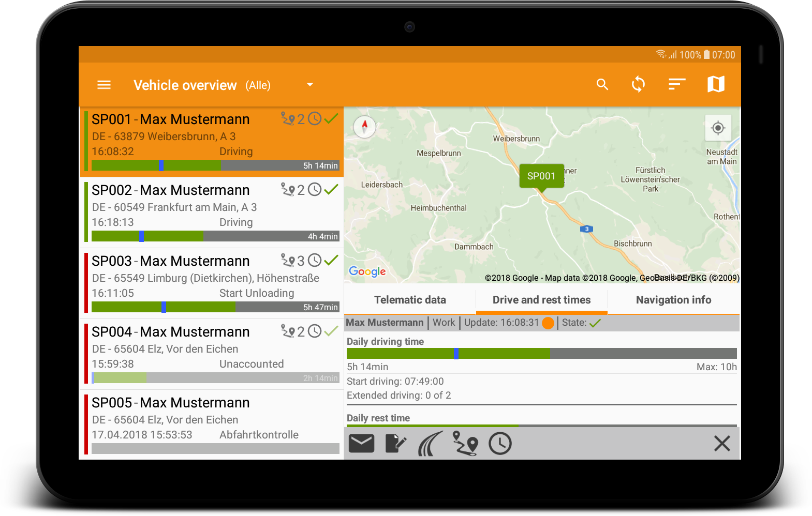Tap clock icon on SP003 row
The image size is (812, 516).
pyautogui.click(x=315, y=261)
